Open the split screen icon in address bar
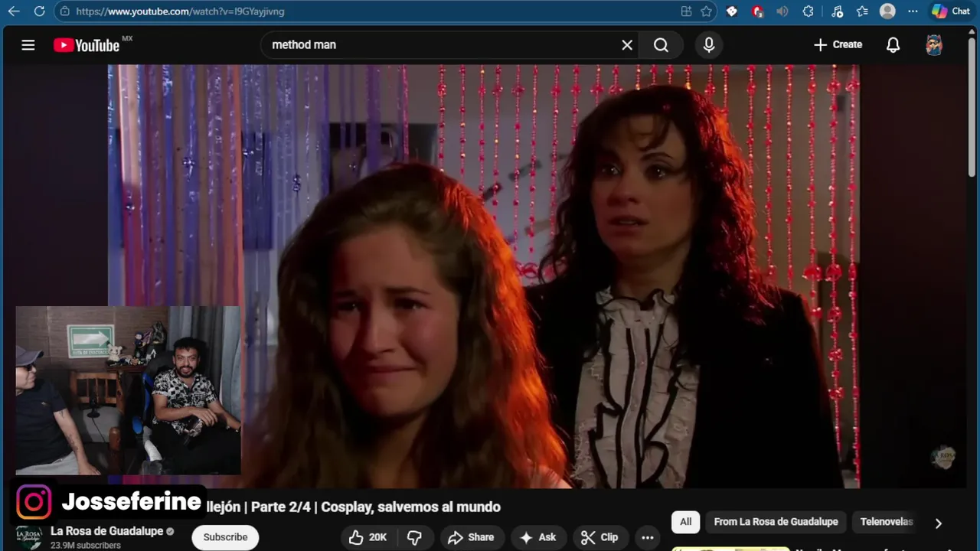 pos(686,11)
